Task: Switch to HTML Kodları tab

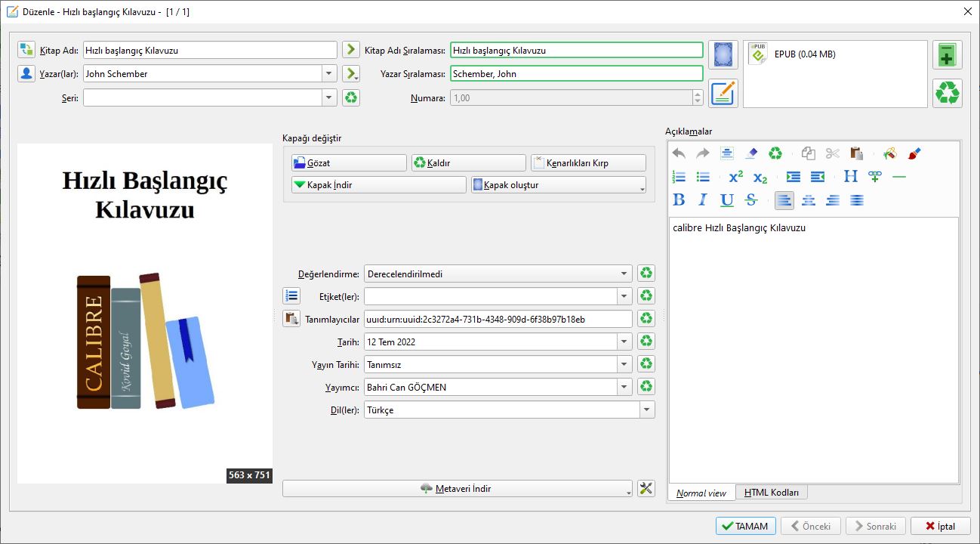Action: [771, 493]
